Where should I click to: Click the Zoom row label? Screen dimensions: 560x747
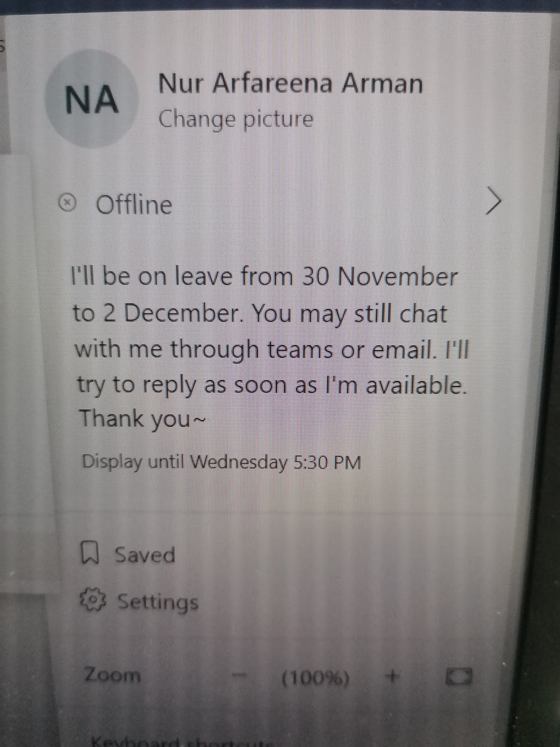click(112, 675)
